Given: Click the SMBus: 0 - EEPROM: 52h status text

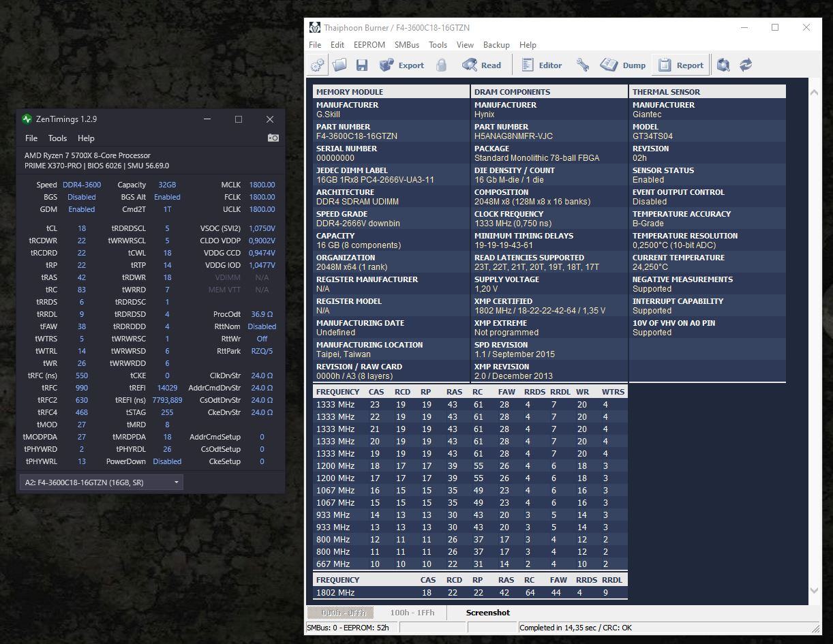Looking at the screenshot, I should pyautogui.click(x=348, y=628).
